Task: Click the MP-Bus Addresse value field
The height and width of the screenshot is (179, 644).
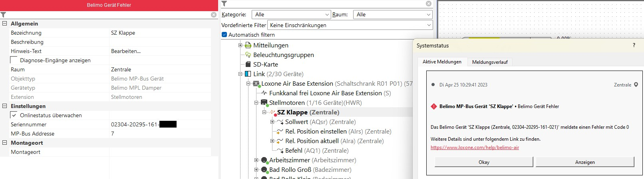Action: (x=160, y=134)
